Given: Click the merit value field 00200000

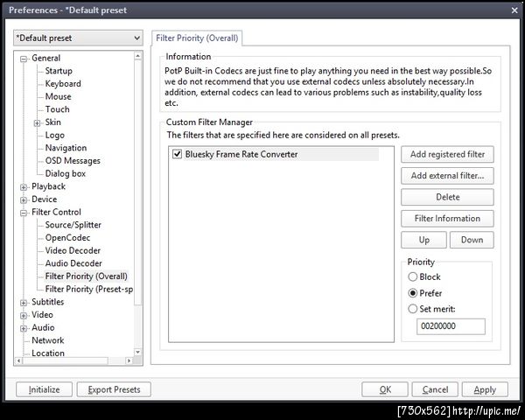Looking at the screenshot, I should pyautogui.click(x=451, y=326).
